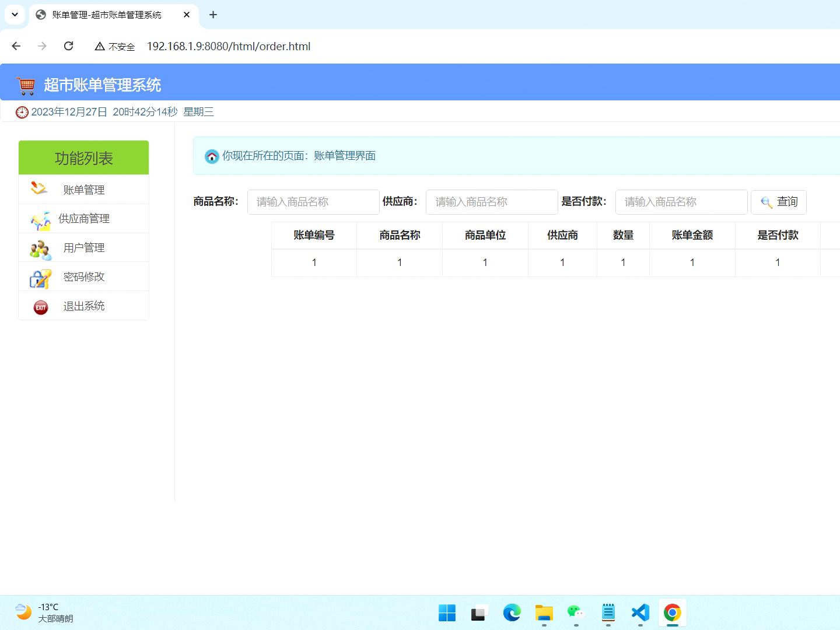Click the browser forward arrow
This screenshot has width=840, height=630.
[x=42, y=46]
